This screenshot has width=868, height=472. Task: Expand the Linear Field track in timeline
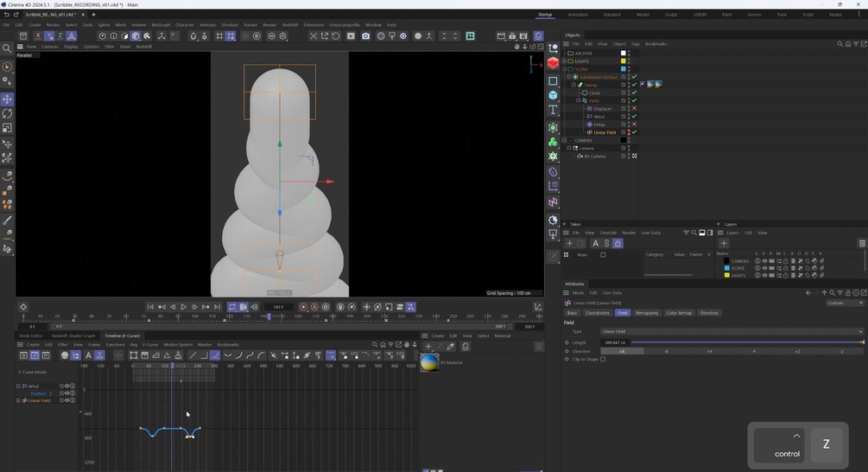coord(18,400)
